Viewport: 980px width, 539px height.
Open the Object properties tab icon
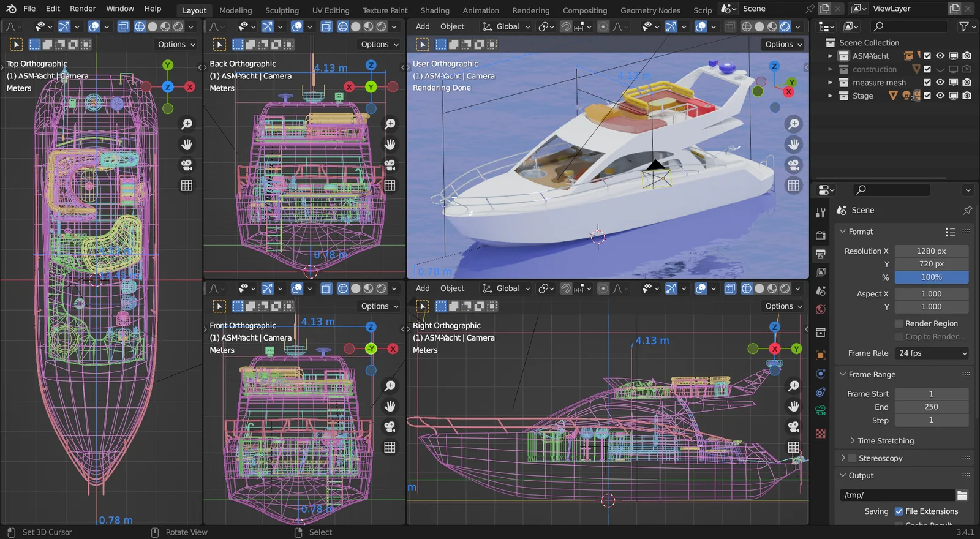pyautogui.click(x=821, y=355)
